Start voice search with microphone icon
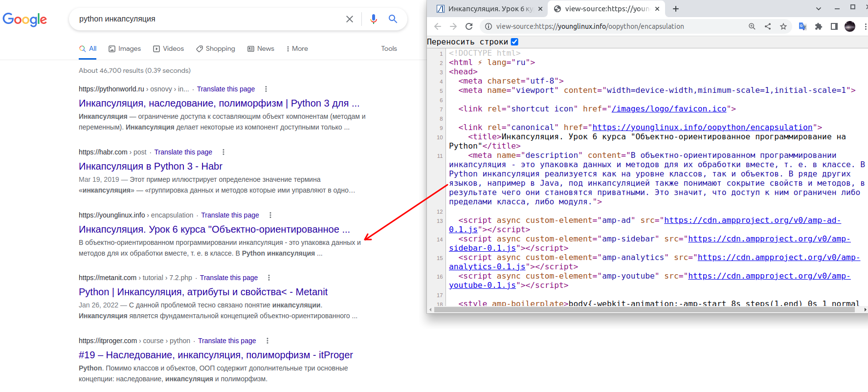 point(374,19)
